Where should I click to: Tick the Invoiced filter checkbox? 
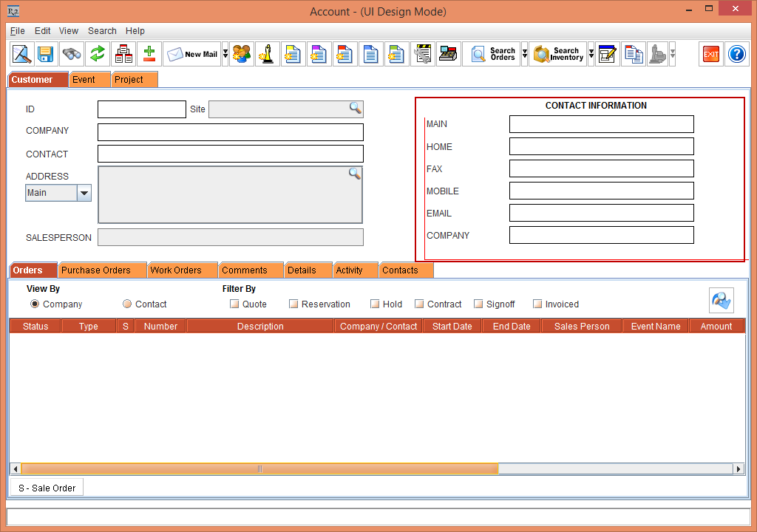537,304
